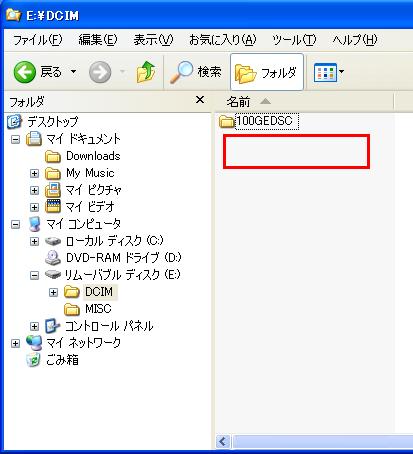413x454 pixels.
Task: Collapse the Removable Disk (E:) node
Action: click(34, 275)
